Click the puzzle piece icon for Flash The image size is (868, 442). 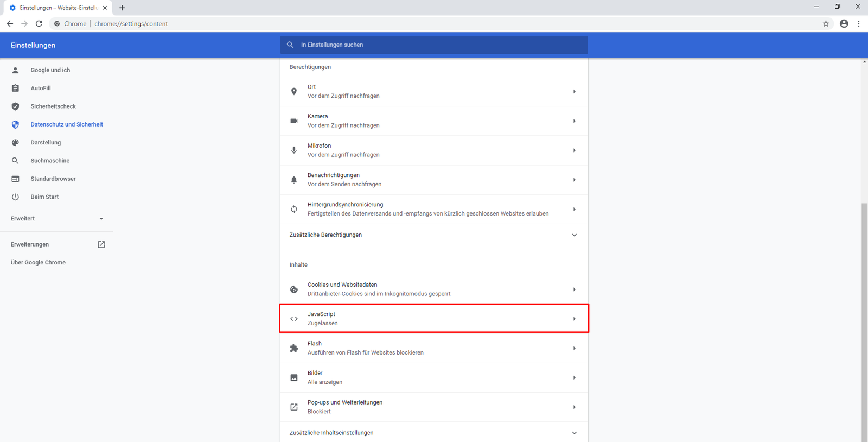[293, 348]
